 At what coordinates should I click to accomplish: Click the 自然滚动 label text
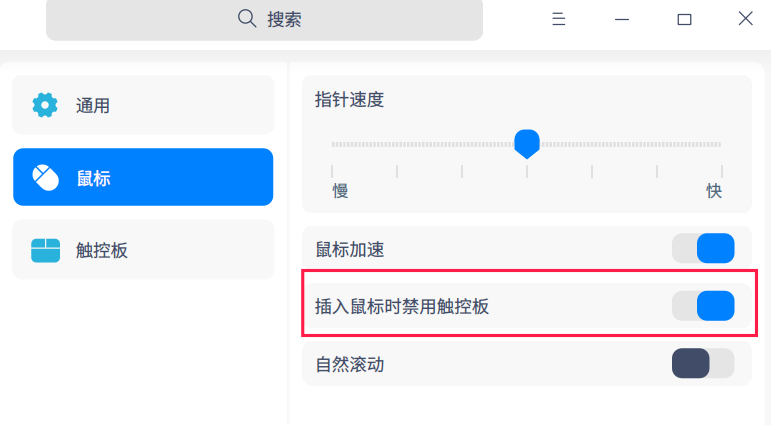[349, 364]
